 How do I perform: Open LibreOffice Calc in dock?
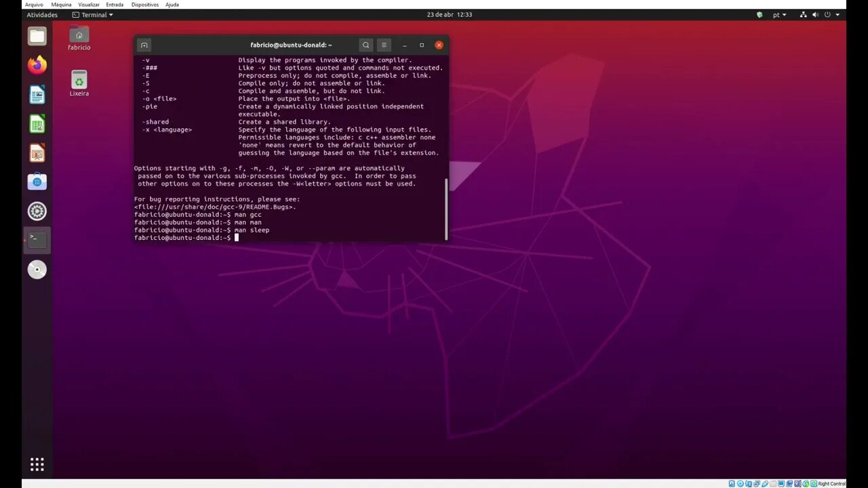[37, 123]
